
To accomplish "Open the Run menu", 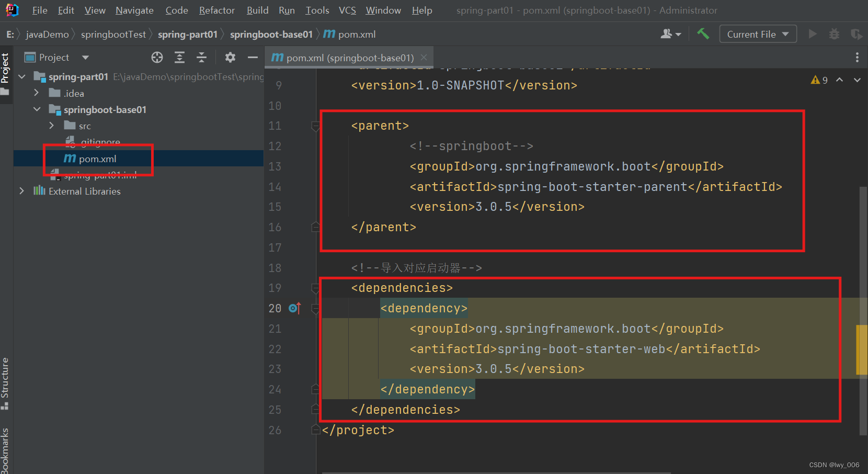I will 287,10.
